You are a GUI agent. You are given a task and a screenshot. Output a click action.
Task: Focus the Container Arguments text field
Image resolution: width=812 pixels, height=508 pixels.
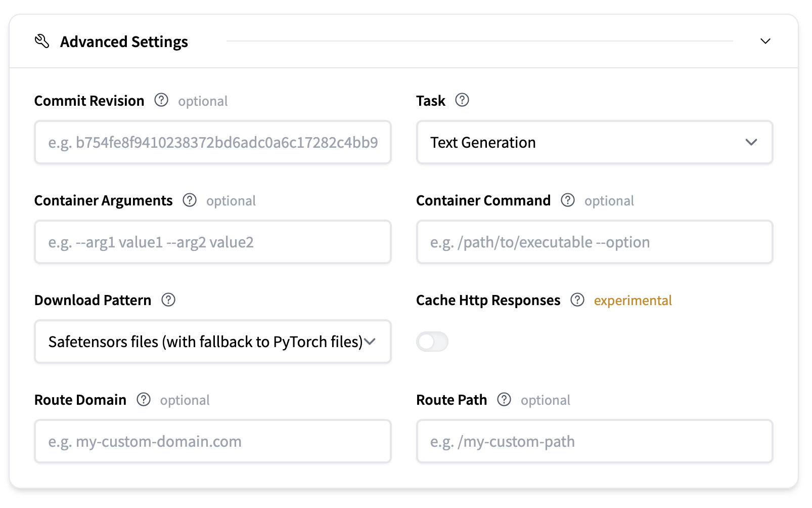(212, 242)
